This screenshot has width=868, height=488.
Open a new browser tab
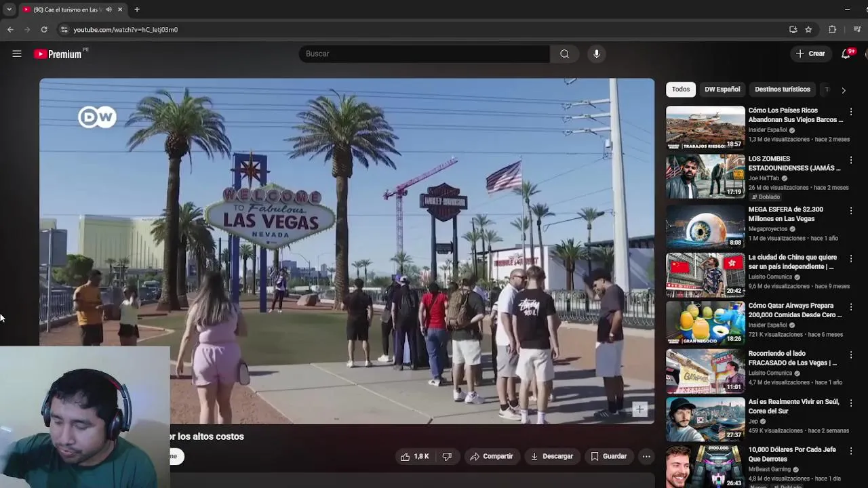(x=137, y=9)
